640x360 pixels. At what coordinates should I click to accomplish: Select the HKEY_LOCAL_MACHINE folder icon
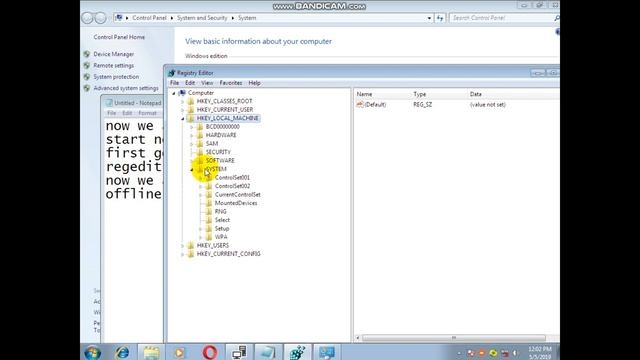tap(191, 118)
